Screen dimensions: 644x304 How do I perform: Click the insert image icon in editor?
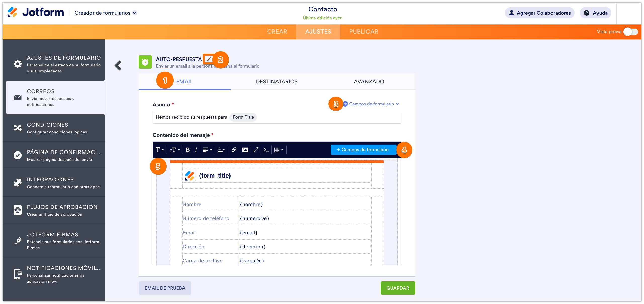point(245,150)
